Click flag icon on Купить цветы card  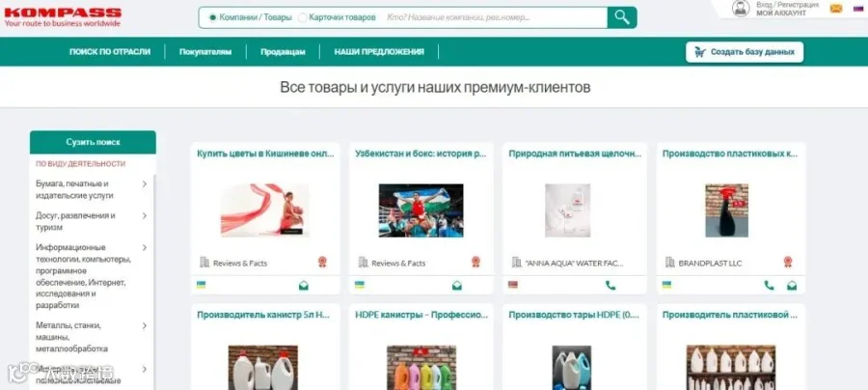pyautogui.click(x=202, y=285)
